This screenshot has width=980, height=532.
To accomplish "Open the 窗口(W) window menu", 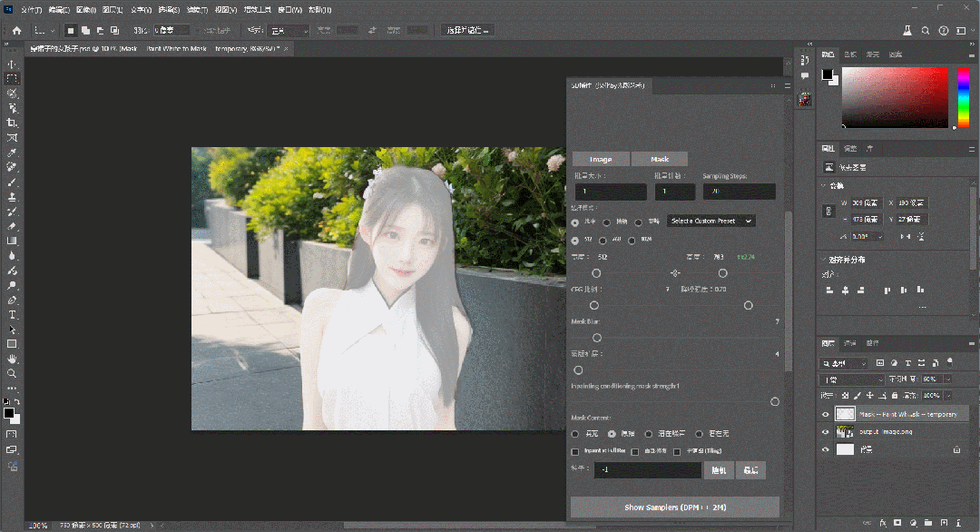I will (290, 10).
